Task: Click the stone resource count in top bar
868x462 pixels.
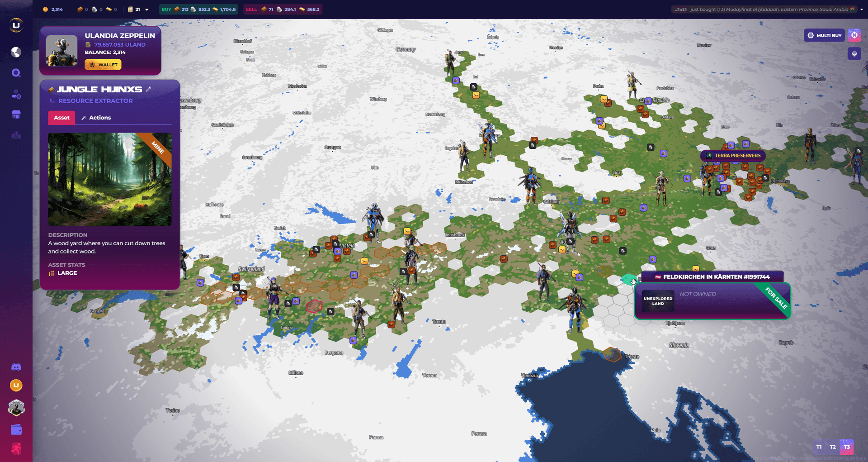Action: [97, 9]
